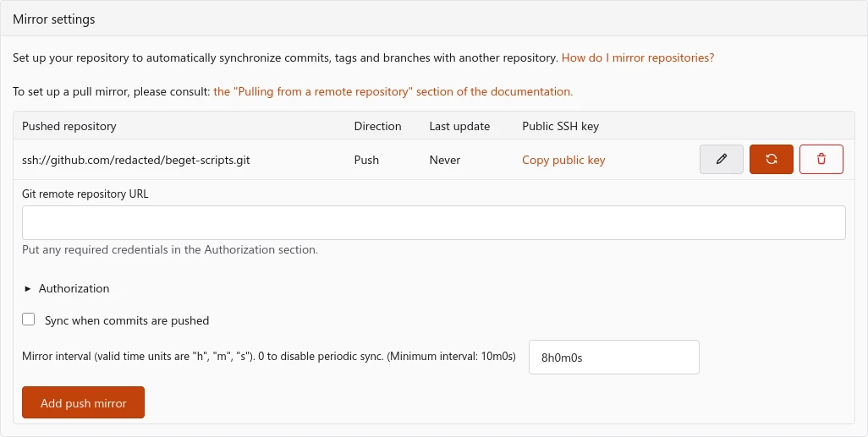
Task: Click the pencil edit icon for the mirror
Action: [x=722, y=159]
